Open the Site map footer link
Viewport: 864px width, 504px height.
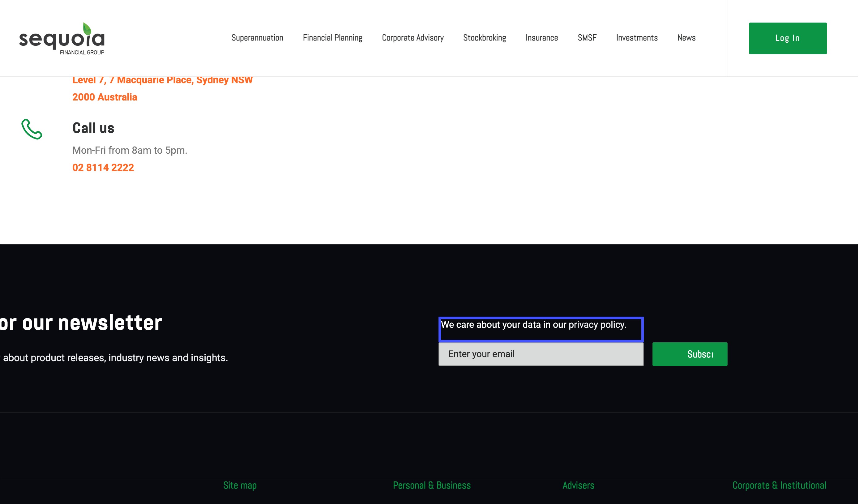tap(240, 485)
